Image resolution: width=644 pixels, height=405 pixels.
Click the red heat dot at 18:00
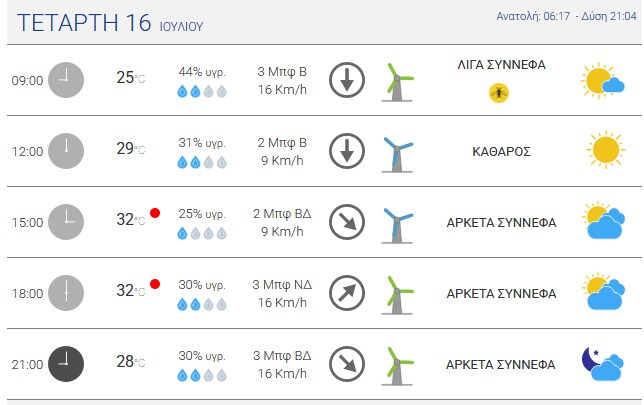point(155,284)
